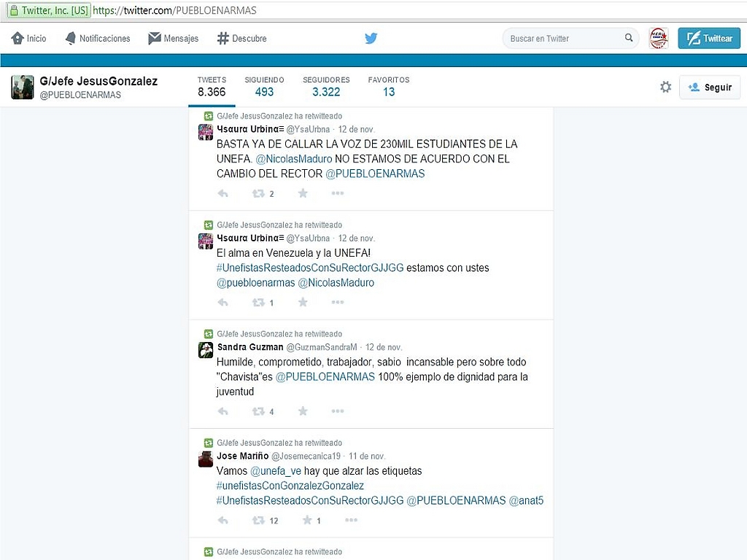This screenshot has width=747, height=560.
Task: Click the Buscar en Twitter search field
Action: 562,39
